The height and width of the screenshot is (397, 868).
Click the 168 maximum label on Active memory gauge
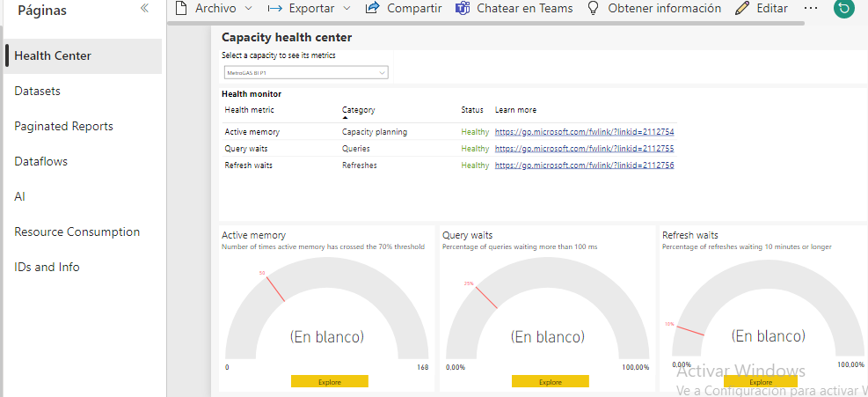click(x=422, y=367)
